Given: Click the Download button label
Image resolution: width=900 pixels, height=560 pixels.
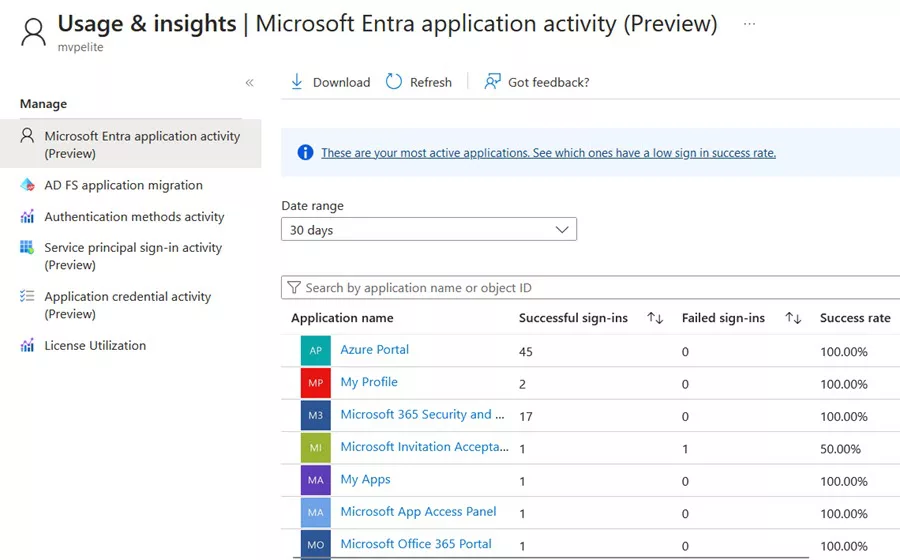Looking at the screenshot, I should 341,82.
